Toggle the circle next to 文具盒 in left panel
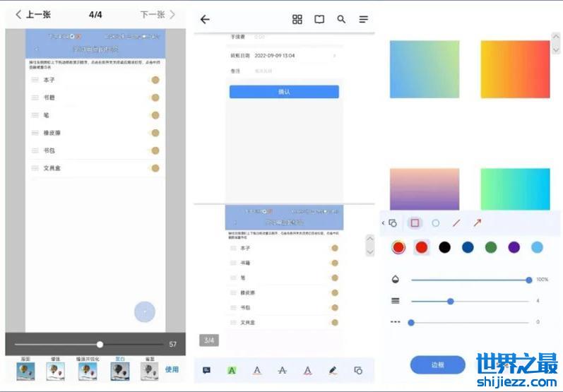The height and width of the screenshot is (392, 563). click(155, 168)
